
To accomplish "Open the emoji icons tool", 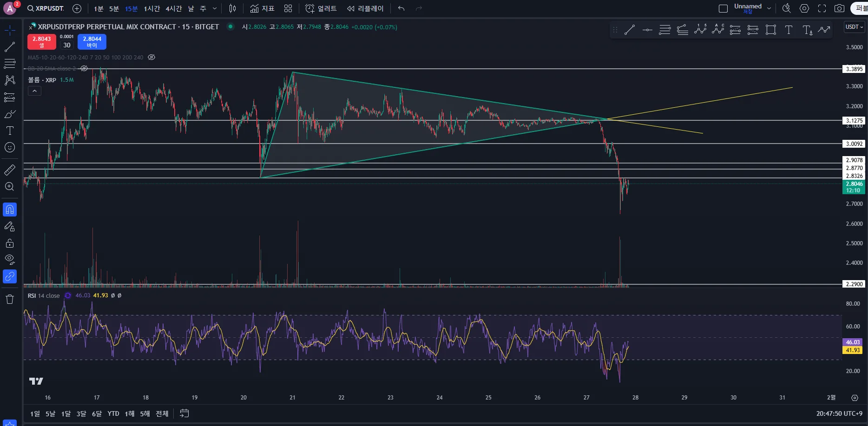I will (x=9, y=148).
